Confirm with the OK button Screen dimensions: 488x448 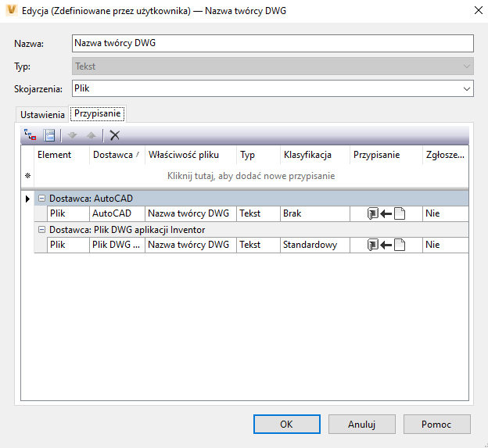tap(287, 424)
